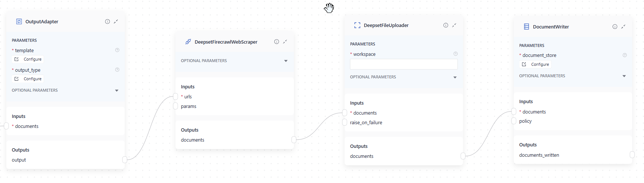Click the raise_on_failure input label

pyautogui.click(x=366, y=122)
